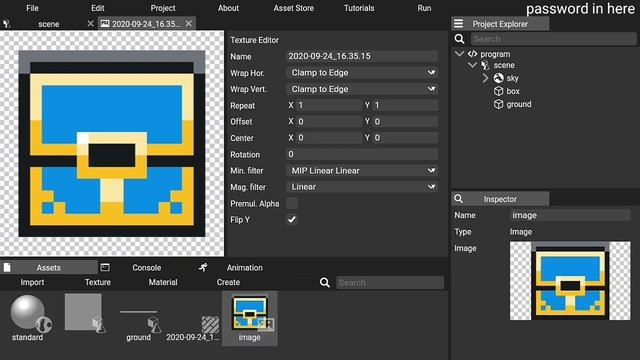Click the Center Y field

click(x=405, y=138)
